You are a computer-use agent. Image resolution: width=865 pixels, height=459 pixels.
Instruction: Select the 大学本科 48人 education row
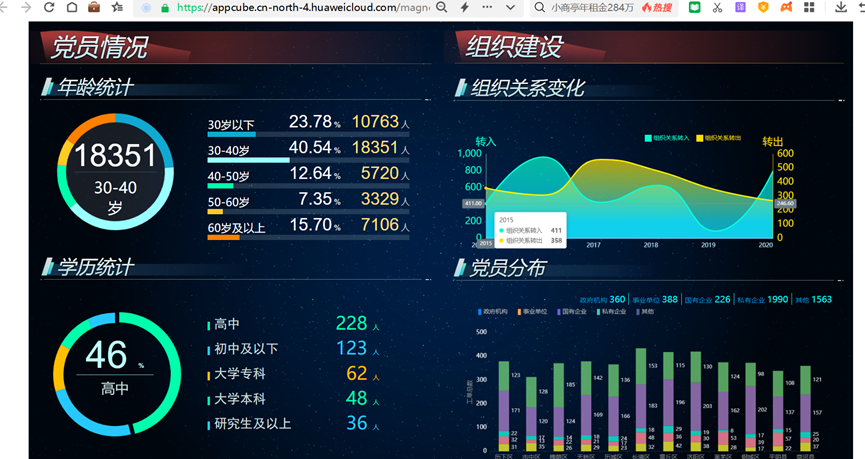click(x=293, y=399)
